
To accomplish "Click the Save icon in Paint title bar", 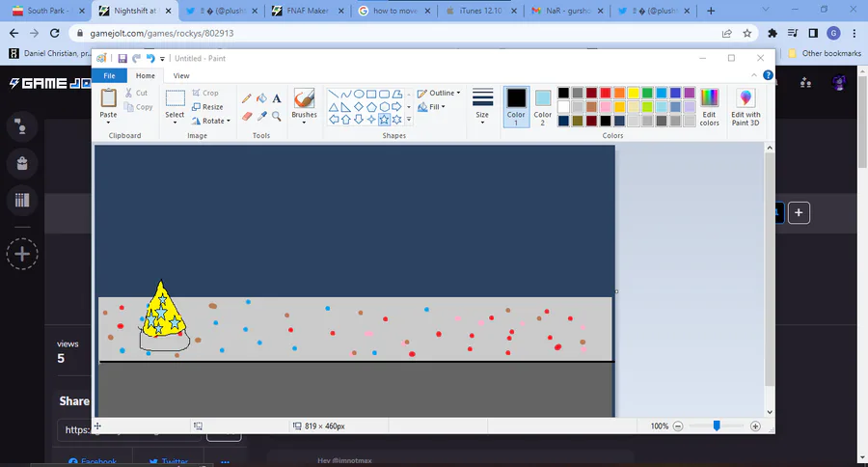I will point(122,58).
